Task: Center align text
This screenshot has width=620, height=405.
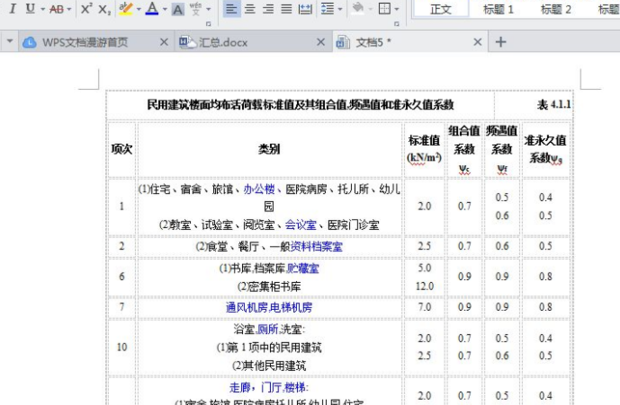Action: (x=250, y=9)
